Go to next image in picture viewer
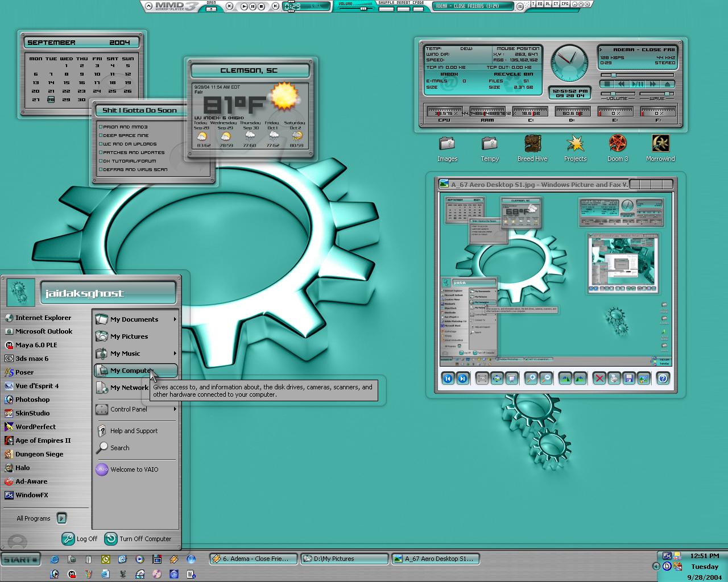Viewport: 728px width, 582px height. (x=463, y=378)
